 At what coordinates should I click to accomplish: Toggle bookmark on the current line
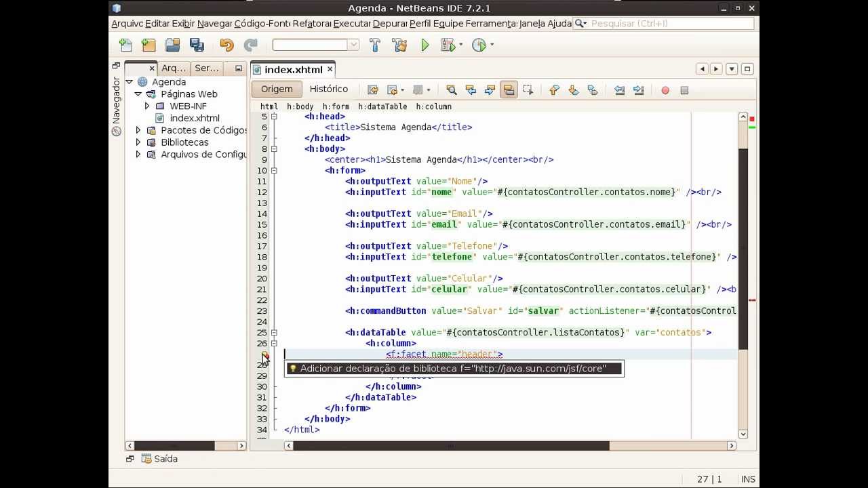point(592,89)
